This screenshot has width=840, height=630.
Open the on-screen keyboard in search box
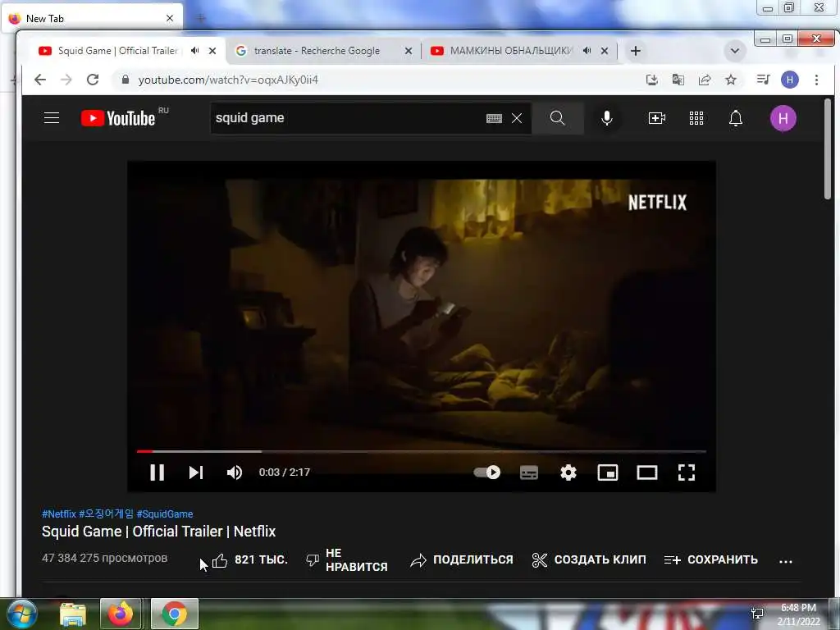tap(494, 118)
